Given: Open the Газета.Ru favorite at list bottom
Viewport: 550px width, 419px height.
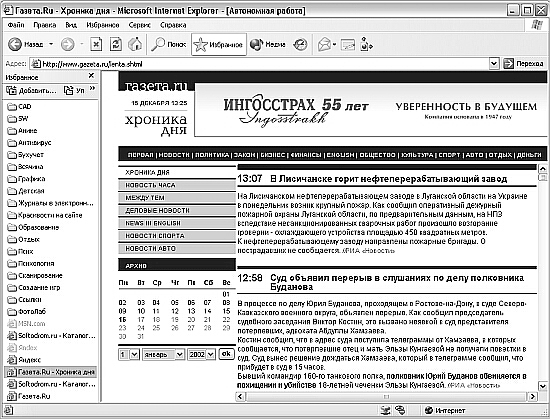Looking at the screenshot, I should coord(29,397).
